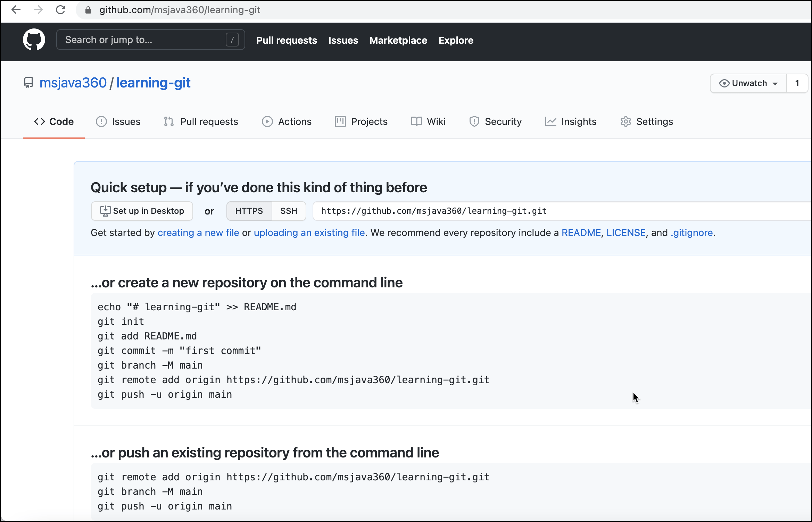Click 'git commit -m "first commit"' line

[179, 351]
